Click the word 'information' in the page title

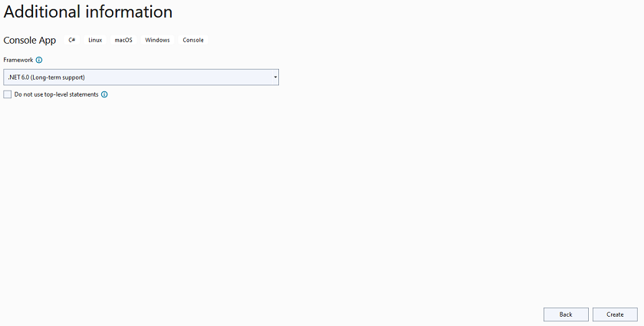click(129, 12)
